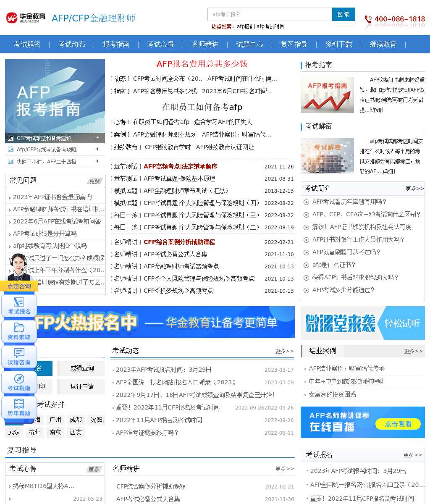The image size is (430, 504).
Task: Open the 复习指导 navigation menu
Action: click(294, 44)
